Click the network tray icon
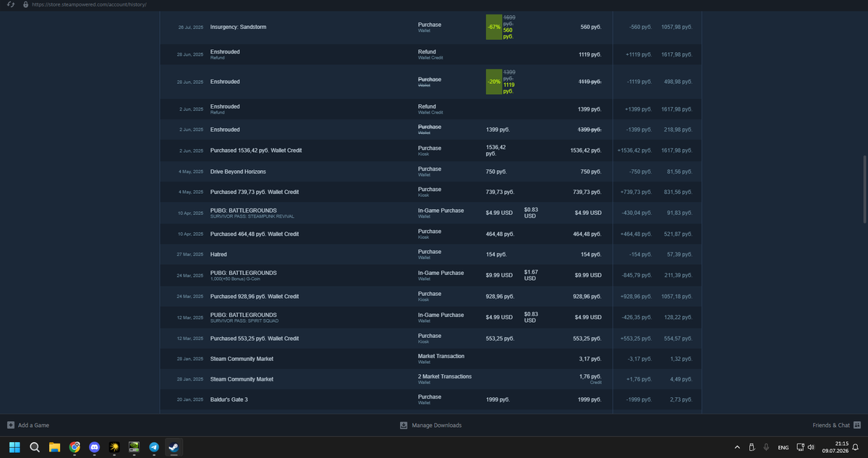 click(x=801, y=447)
